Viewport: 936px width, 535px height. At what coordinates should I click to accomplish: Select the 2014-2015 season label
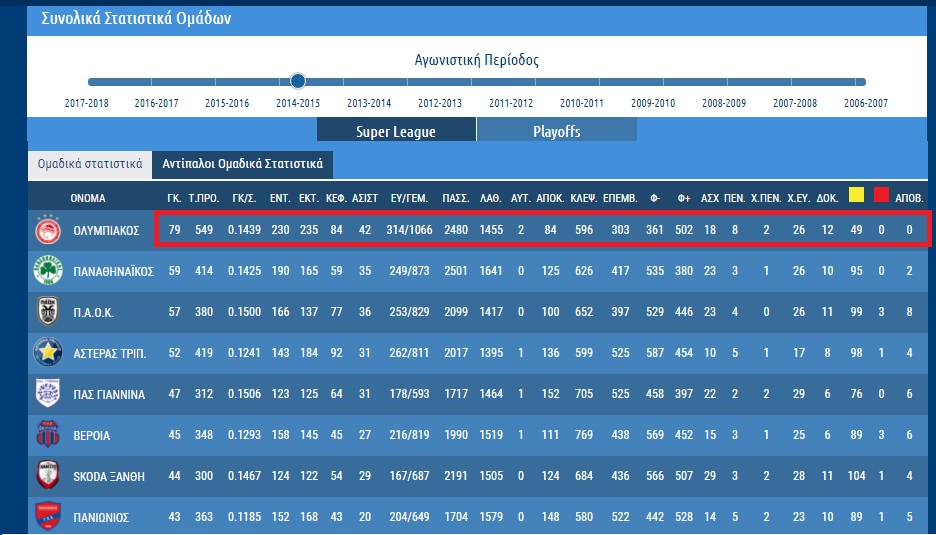point(298,103)
